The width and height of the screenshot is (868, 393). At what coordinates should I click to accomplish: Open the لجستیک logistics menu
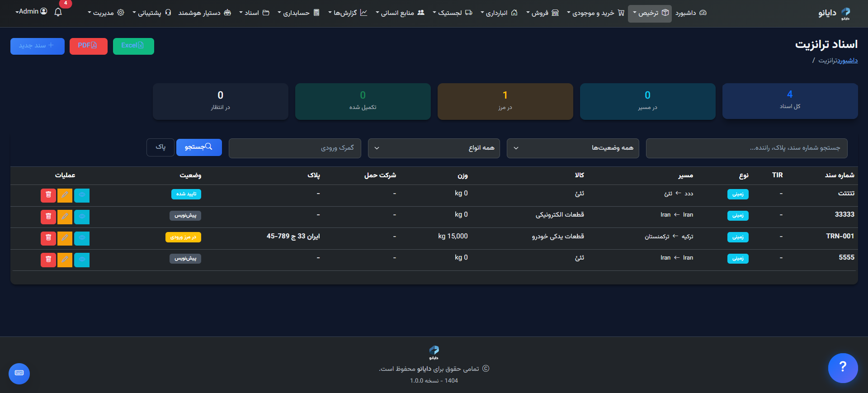[453, 13]
